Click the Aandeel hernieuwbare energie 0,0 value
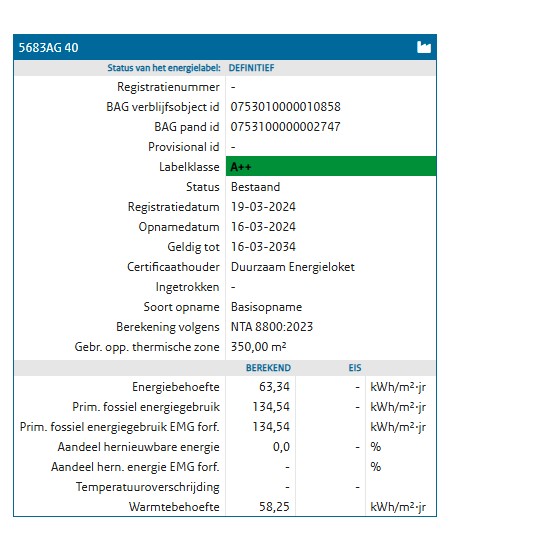Viewport: 539px width, 544px height. [x=281, y=447]
